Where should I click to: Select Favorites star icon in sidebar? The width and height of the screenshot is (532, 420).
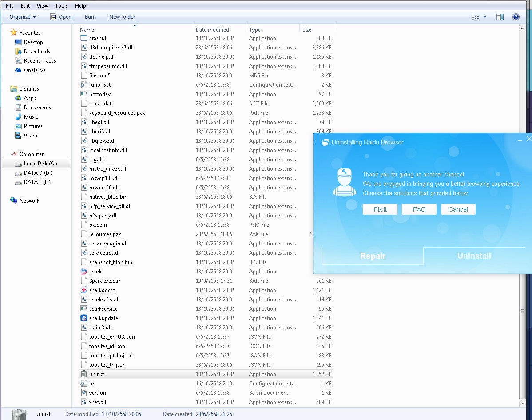14,32
